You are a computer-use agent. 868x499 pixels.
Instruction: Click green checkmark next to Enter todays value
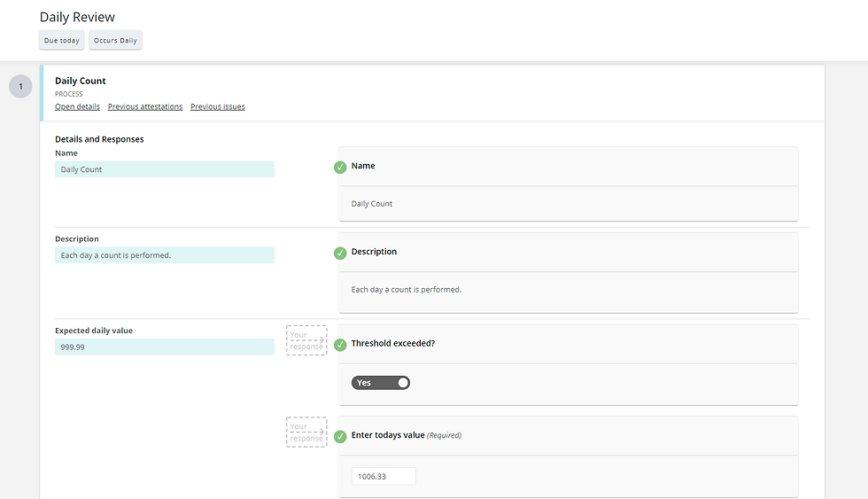(340, 436)
